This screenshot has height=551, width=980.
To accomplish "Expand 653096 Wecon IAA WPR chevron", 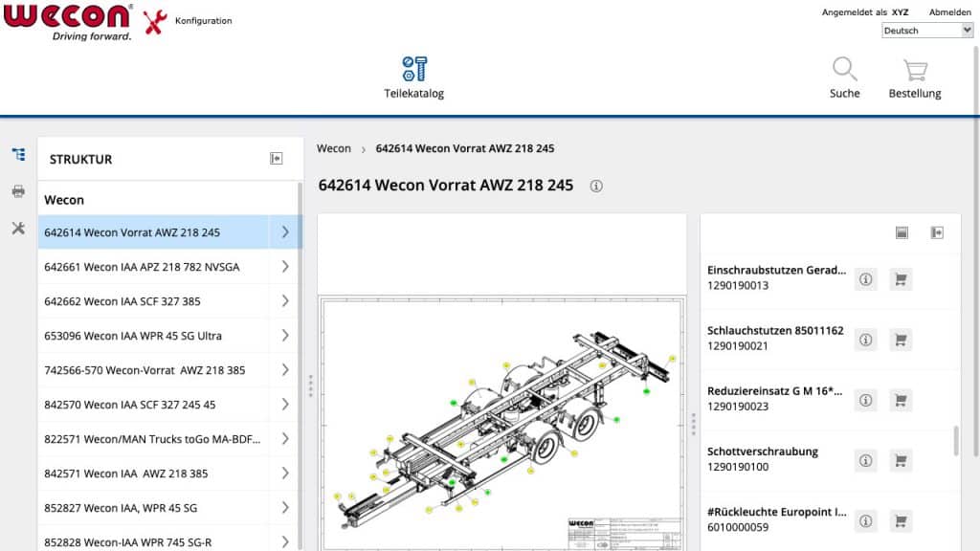I will (285, 336).
